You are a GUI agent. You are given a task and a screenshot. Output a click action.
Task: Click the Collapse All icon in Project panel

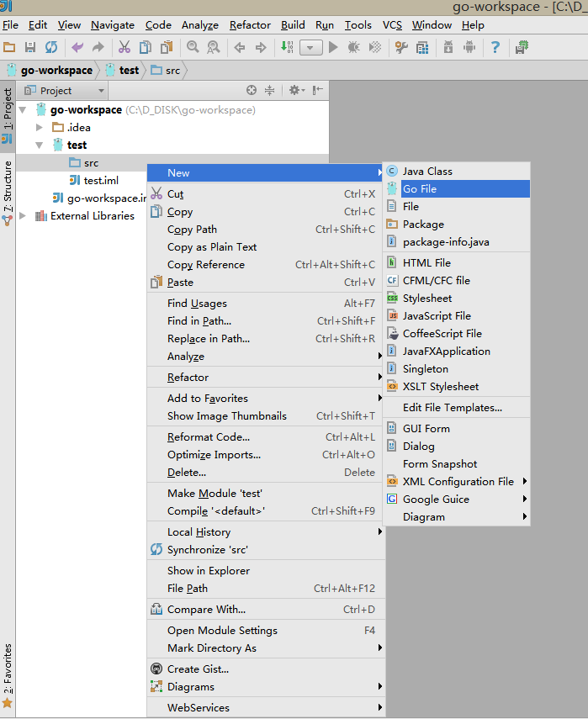coord(270,90)
